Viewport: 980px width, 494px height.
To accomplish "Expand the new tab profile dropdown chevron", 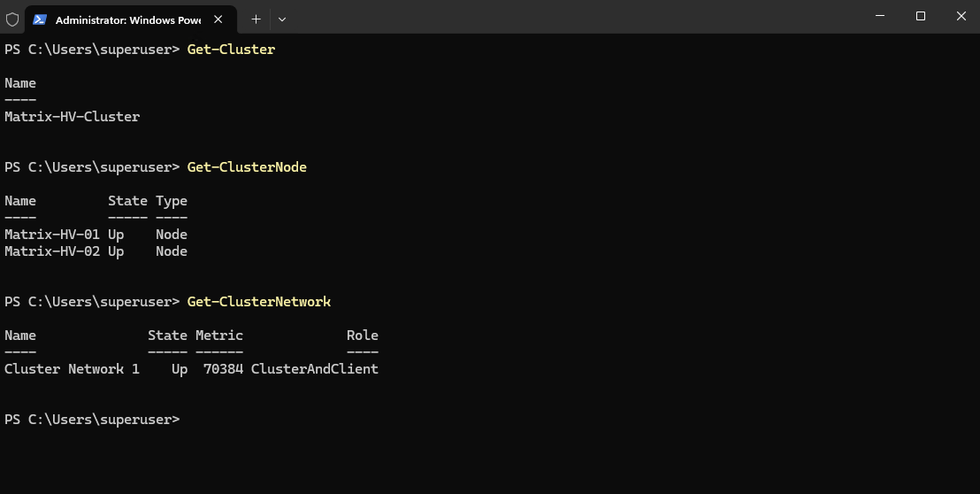I will click(282, 19).
